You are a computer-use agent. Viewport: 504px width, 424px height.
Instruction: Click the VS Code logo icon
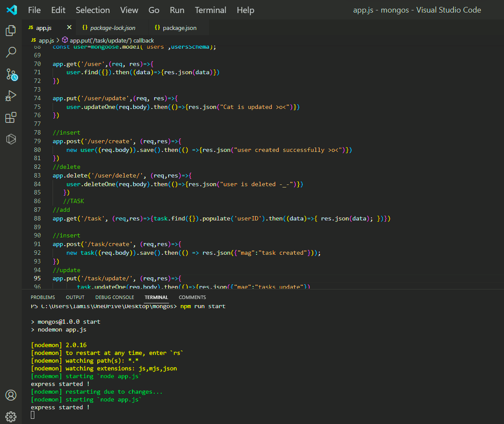tap(12, 10)
